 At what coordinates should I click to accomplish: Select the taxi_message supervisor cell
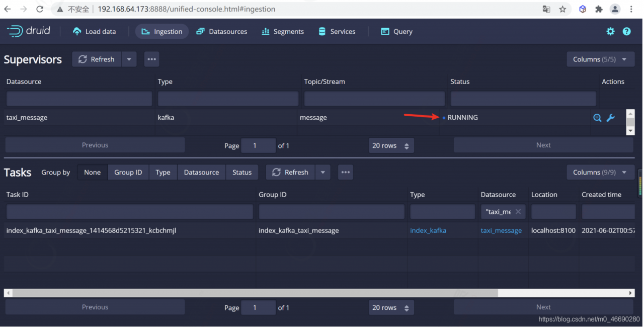coord(27,117)
